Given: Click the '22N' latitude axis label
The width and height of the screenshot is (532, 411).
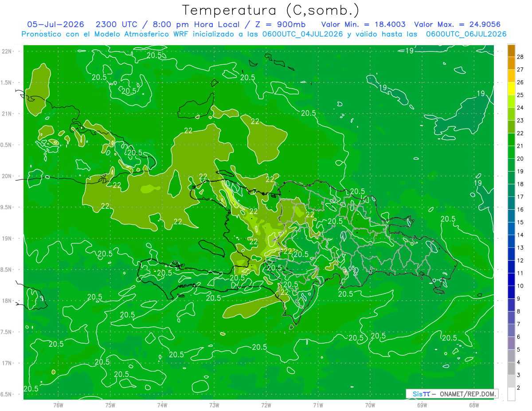Looking at the screenshot, I should [x=7, y=51].
